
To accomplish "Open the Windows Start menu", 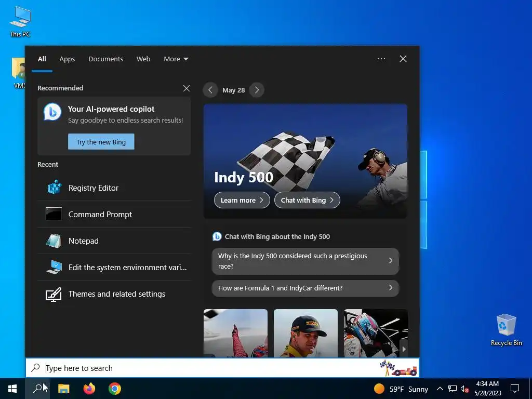I will click(12, 389).
